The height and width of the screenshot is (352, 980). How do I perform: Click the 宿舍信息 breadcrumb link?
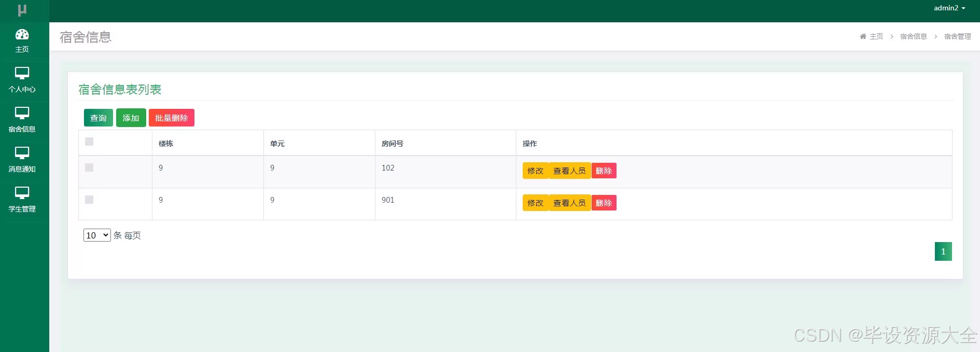click(913, 36)
